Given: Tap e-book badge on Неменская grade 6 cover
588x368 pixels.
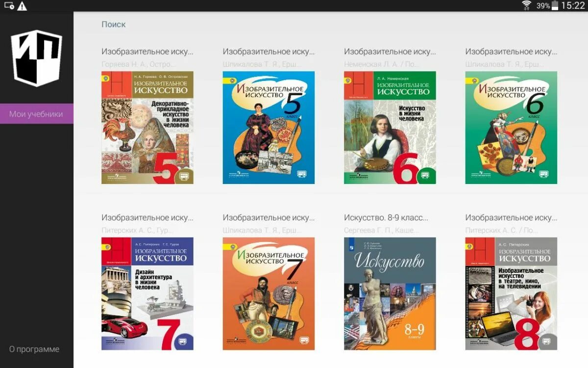Looking at the screenshot, I should [x=427, y=175].
